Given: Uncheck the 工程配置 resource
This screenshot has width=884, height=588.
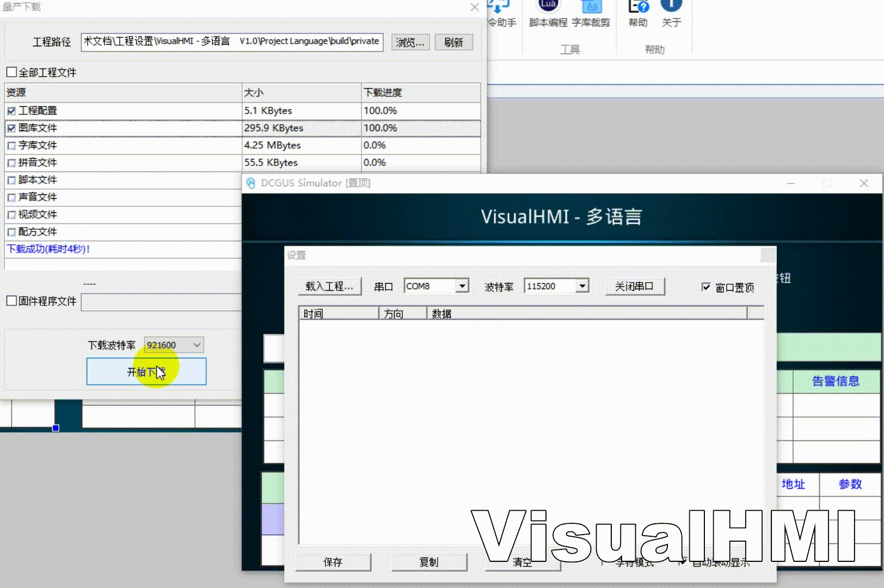Looking at the screenshot, I should (11, 111).
